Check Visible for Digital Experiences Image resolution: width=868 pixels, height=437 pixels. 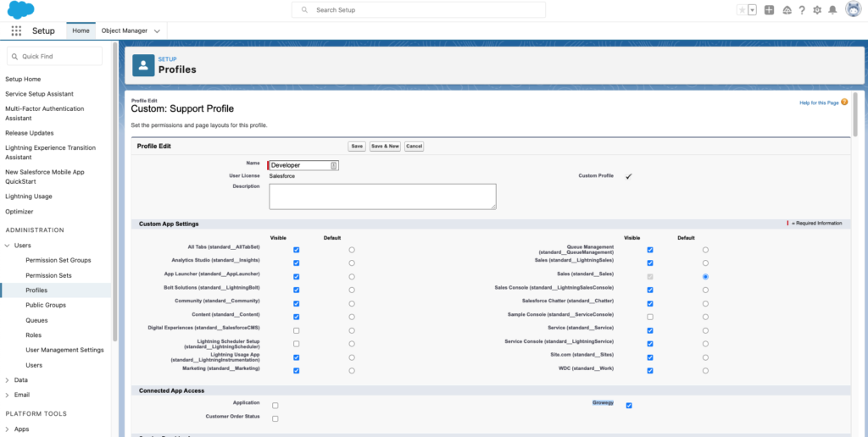pos(296,331)
